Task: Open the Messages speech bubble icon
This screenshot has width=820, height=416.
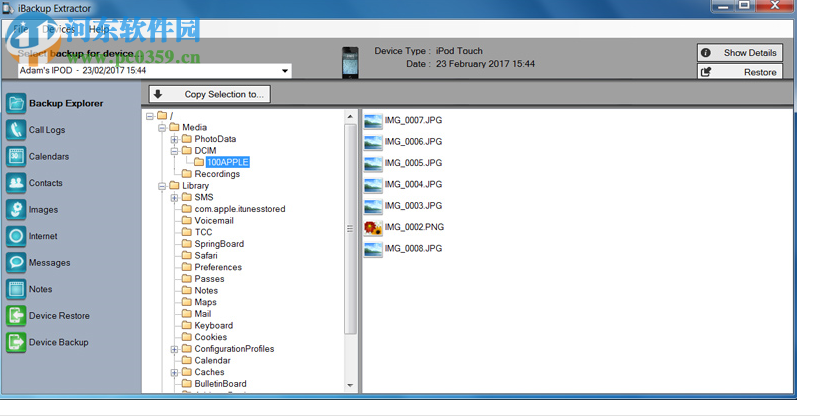Action: [16, 262]
